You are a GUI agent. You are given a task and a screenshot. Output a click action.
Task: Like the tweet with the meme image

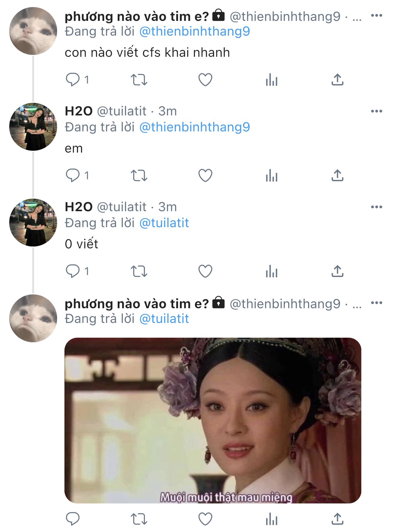coord(205,519)
